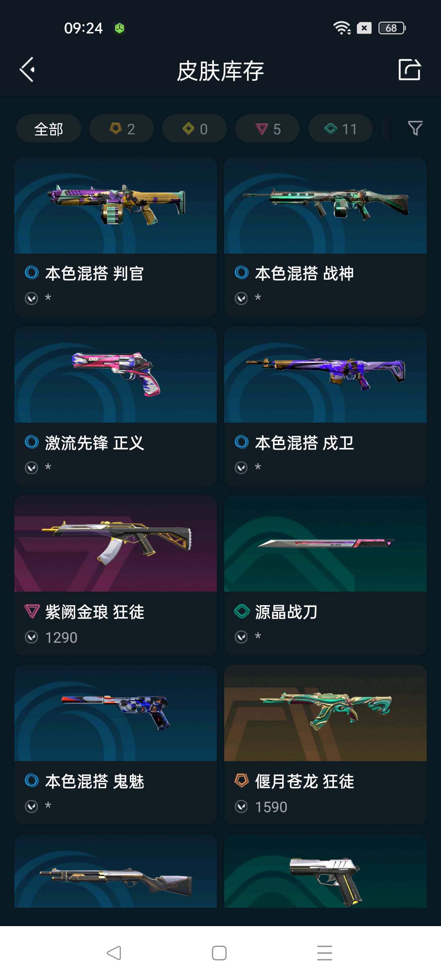Tap the 本色混搭 戍卫 skin name
Viewport: 441px width, 980px height.
click(x=304, y=443)
